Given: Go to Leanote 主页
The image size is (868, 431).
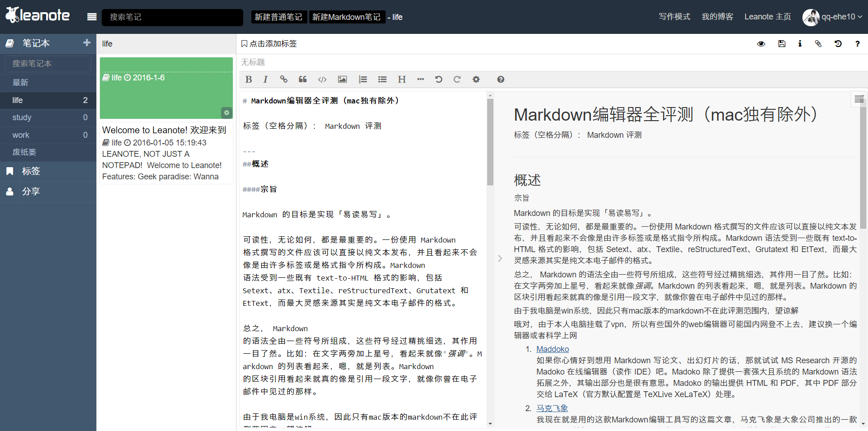Looking at the screenshot, I should (768, 17).
